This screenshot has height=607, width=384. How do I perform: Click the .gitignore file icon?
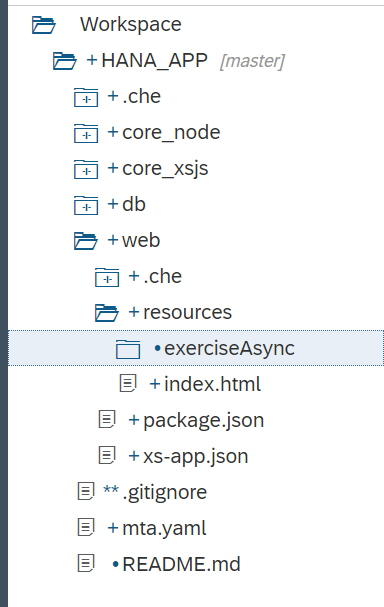[86, 492]
